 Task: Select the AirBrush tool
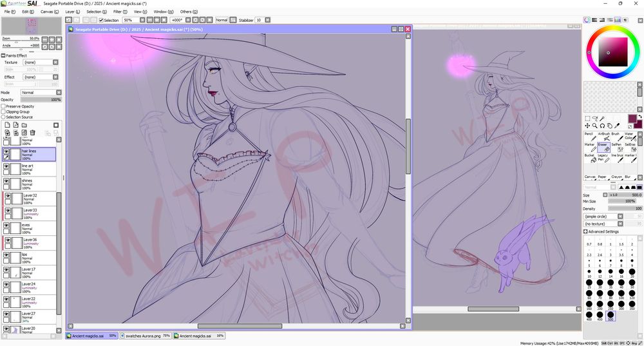[x=604, y=137]
